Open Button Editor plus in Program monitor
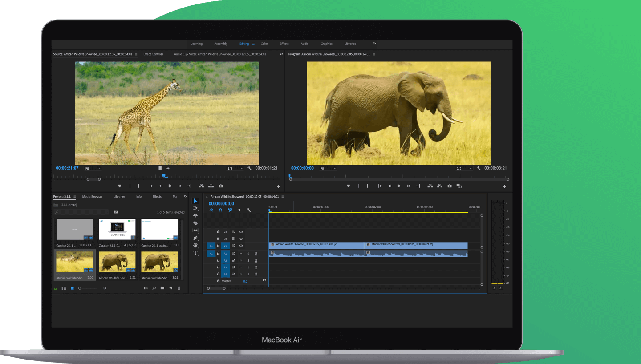The image size is (641, 364). point(504,186)
